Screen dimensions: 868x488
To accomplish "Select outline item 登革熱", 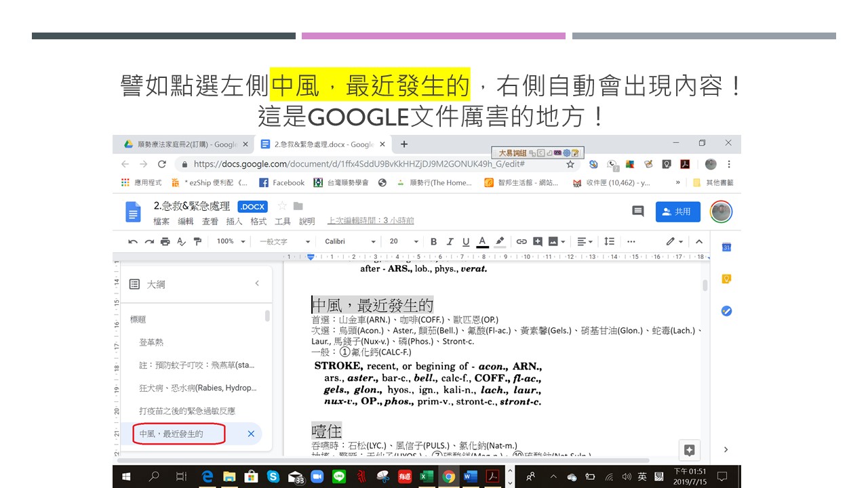I will coord(151,342).
